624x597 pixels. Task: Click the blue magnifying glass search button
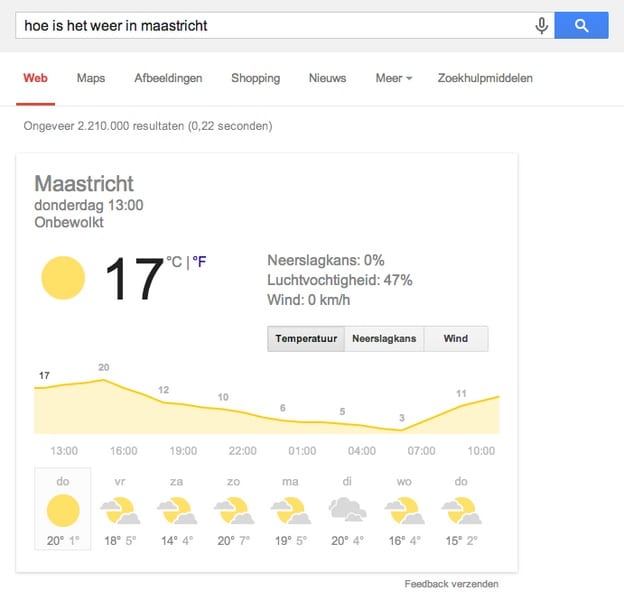[581, 25]
